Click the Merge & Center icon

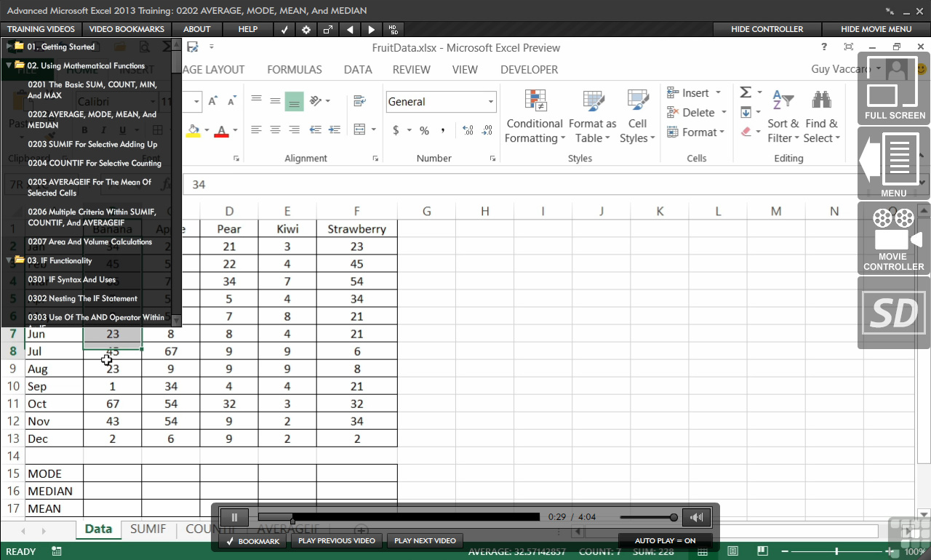click(359, 130)
